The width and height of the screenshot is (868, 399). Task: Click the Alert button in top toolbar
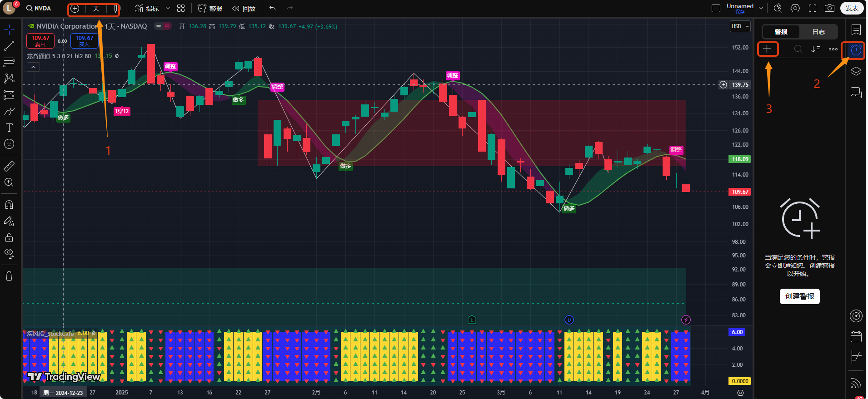pyautogui.click(x=210, y=9)
